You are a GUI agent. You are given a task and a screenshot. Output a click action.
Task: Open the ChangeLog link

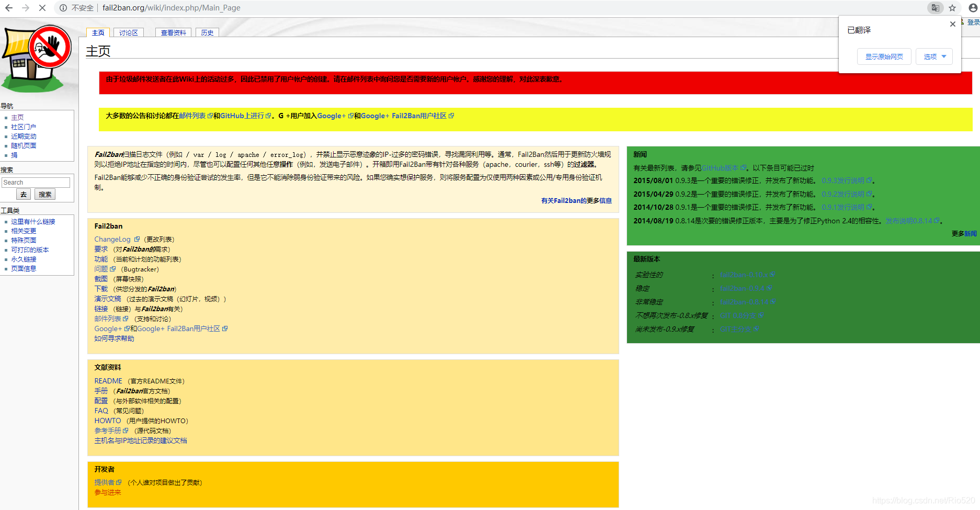(117, 239)
